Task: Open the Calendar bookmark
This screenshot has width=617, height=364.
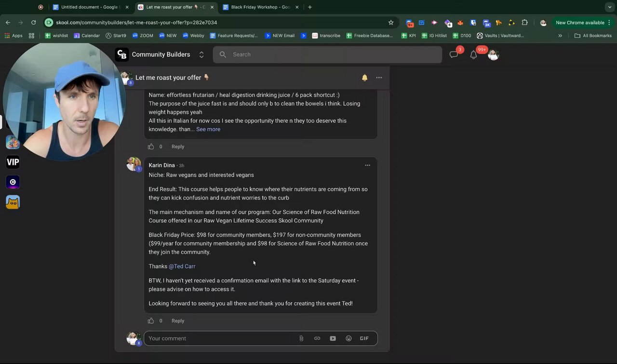Action: click(87, 36)
